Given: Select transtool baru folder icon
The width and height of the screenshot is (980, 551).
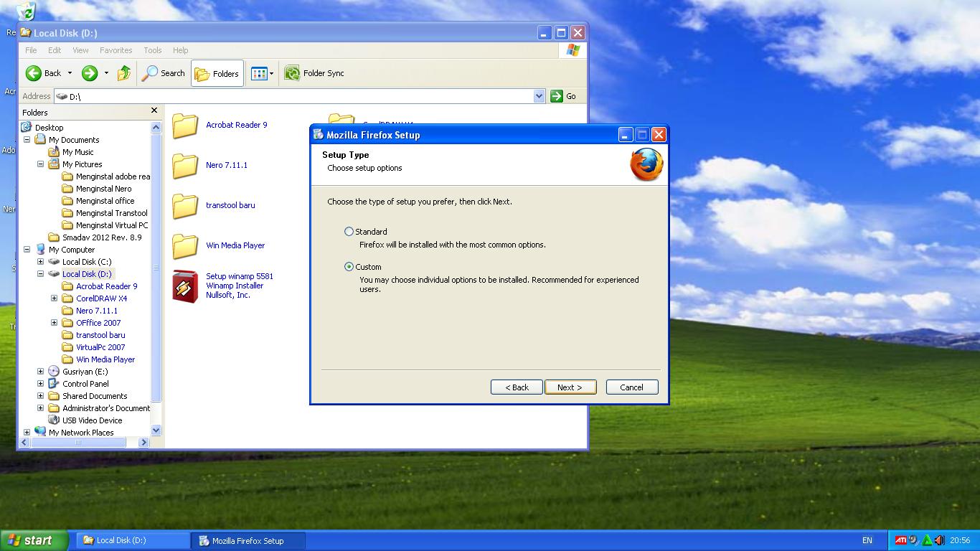Looking at the screenshot, I should click(x=185, y=206).
